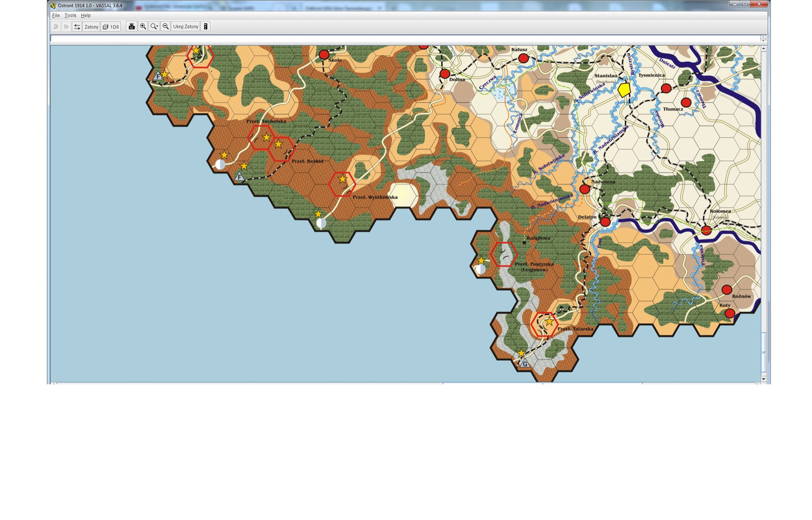Click the red city circle at Kołomea

[x=707, y=230]
